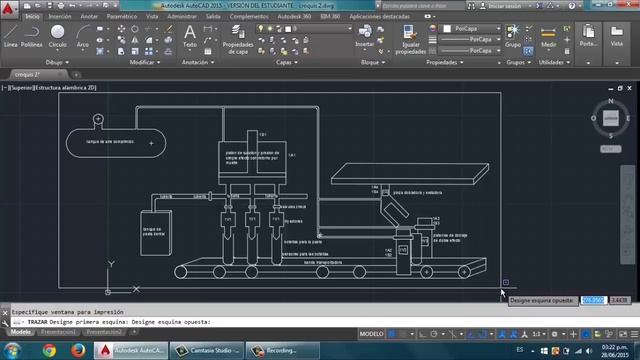The width and height of the screenshot is (640, 360).
Task: Expand the Anotación panel
Action: [x=198, y=62]
